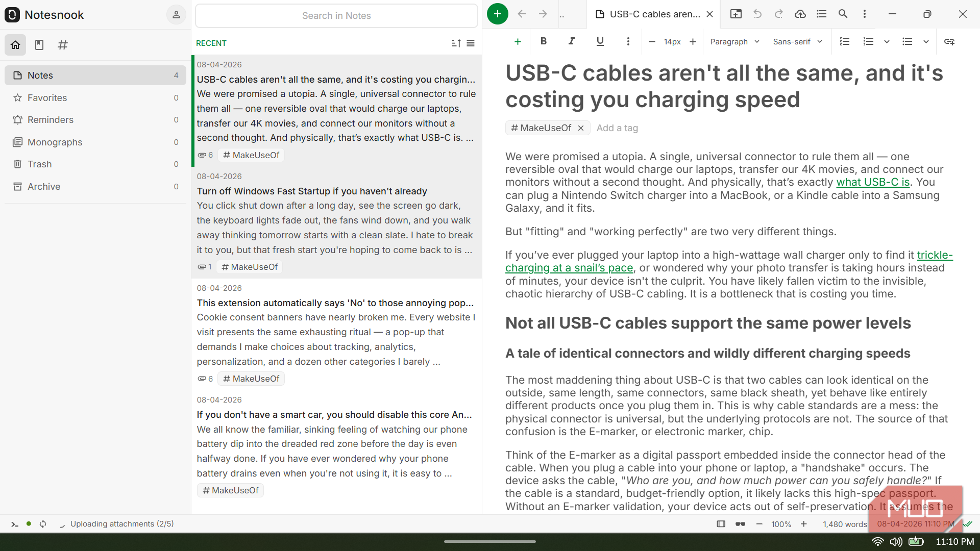Remove MakeUseOf tag from note

(x=581, y=128)
